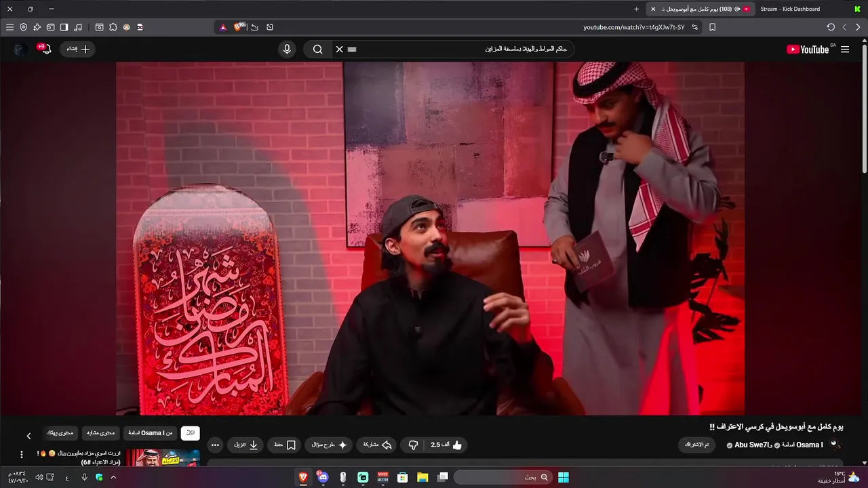
Task: Click the video player area
Action: click(430, 238)
